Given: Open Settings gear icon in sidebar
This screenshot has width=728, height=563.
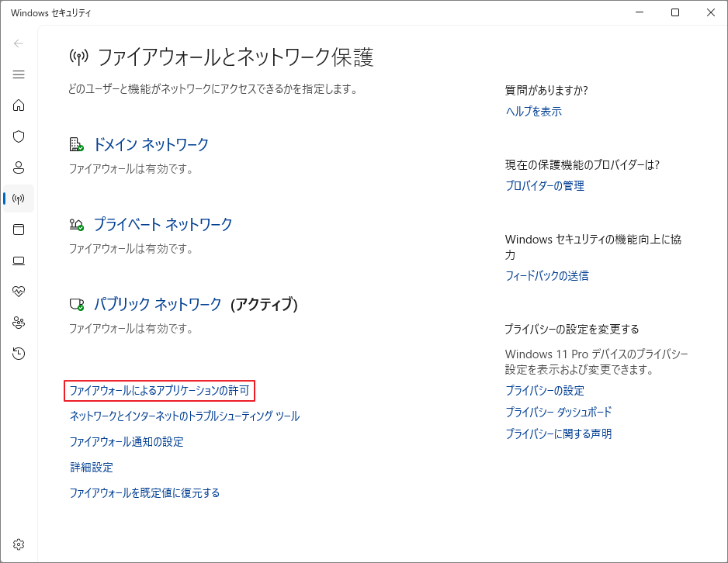Looking at the screenshot, I should pyautogui.click(x=19, y=544).
